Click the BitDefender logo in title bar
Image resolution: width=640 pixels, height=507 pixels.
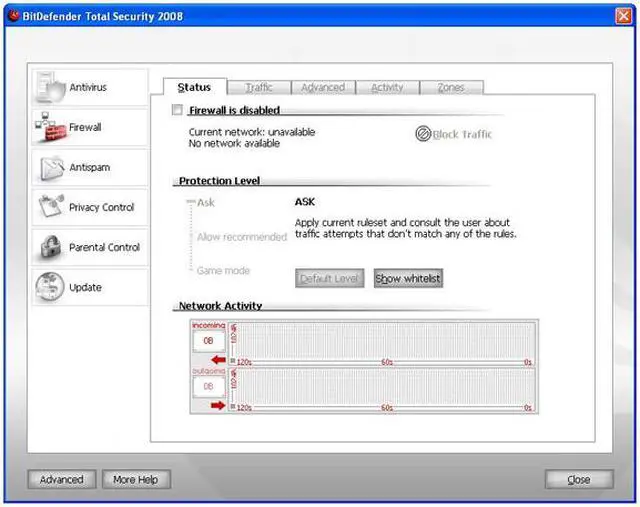[14, 16]
